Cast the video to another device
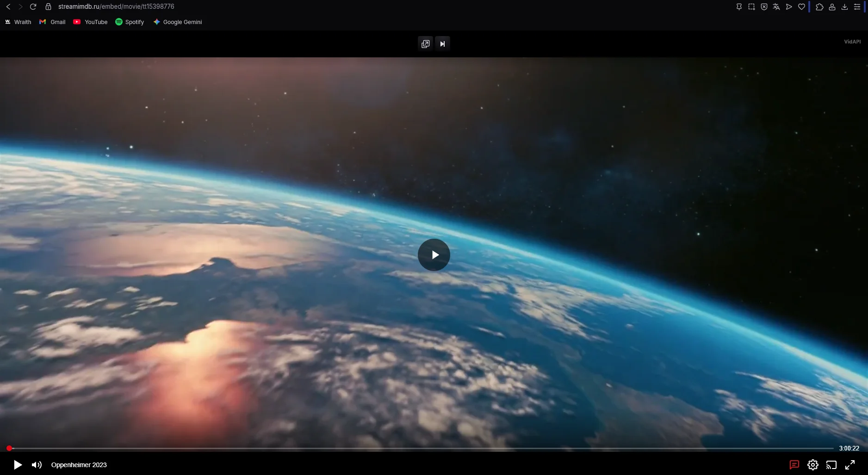This screenshot has width=868, height=475. tap(831, 465)
